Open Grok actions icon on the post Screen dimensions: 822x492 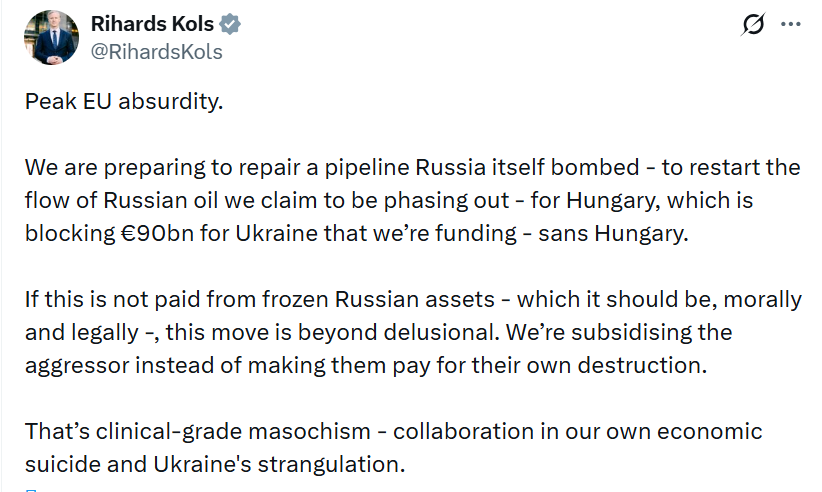754,26
